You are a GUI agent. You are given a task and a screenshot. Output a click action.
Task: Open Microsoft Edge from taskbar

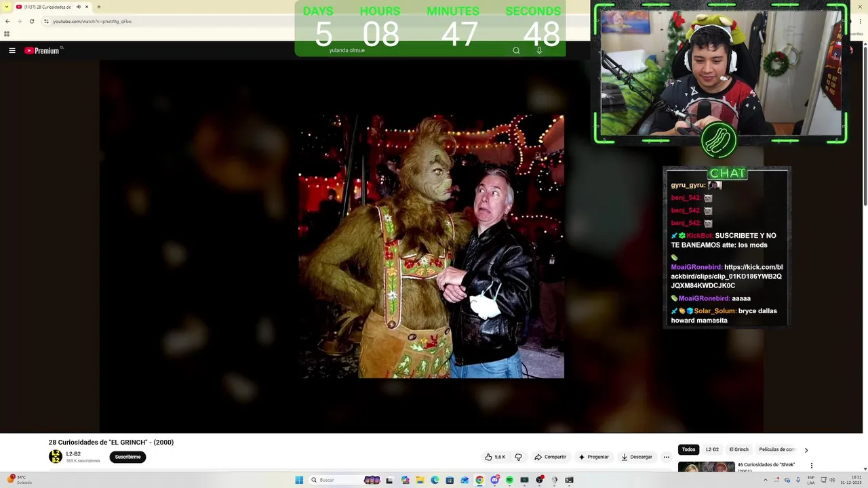click(435, 480)
